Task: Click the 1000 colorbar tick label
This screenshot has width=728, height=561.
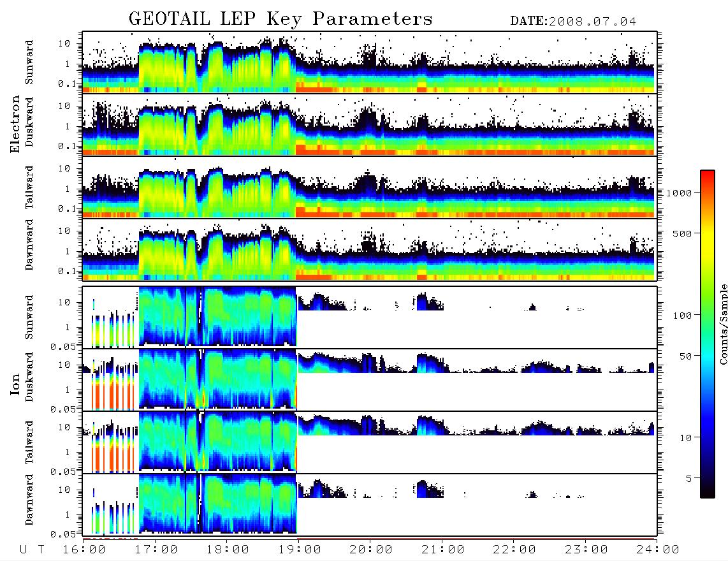Action: [679, 193]
